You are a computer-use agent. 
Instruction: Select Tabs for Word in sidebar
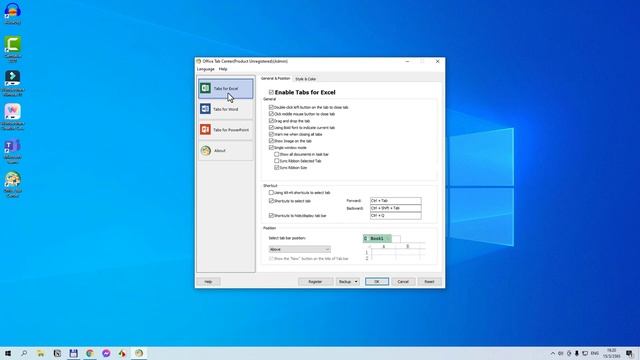pos(226,109)
